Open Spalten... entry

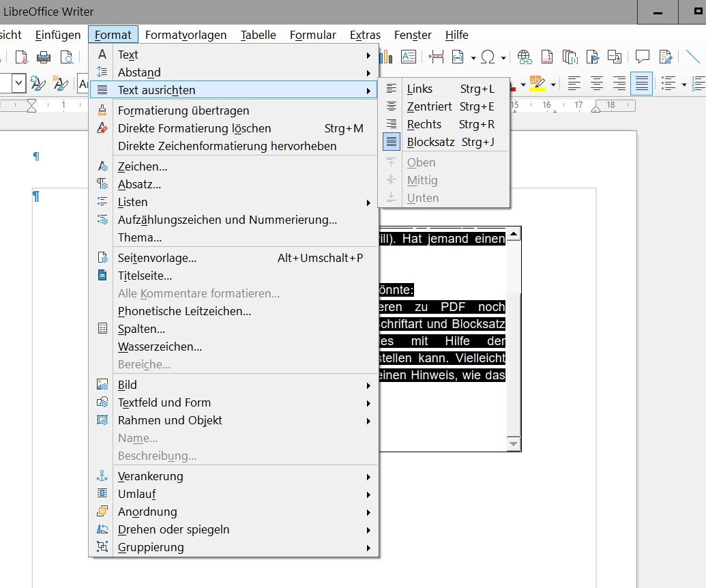click(234, 329)
